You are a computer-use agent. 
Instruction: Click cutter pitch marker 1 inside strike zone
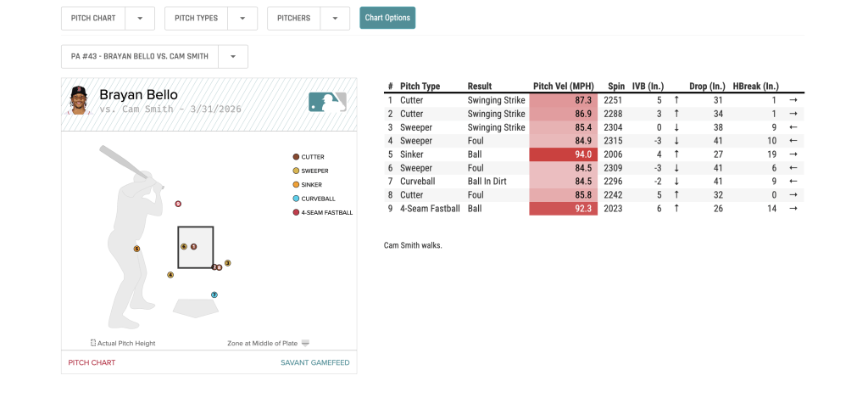(x=194, y=246)
